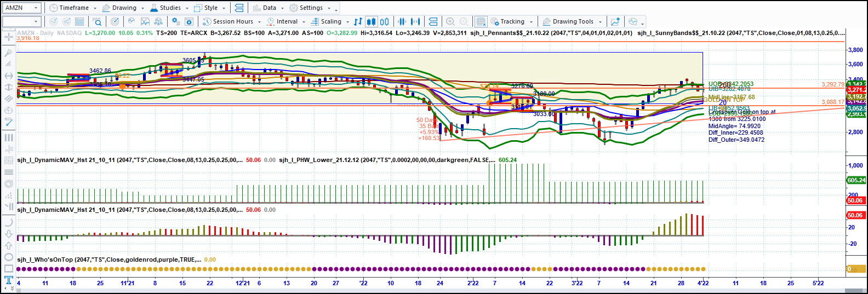This screenshot has width=868, height=294.
Task: Click the subgraph layout icon beside Style
Action: 239,8
